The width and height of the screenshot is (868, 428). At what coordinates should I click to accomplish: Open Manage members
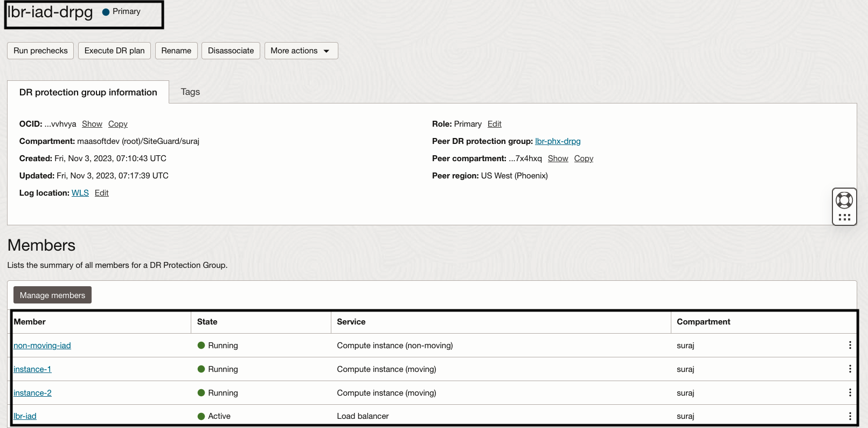point(52,295)
